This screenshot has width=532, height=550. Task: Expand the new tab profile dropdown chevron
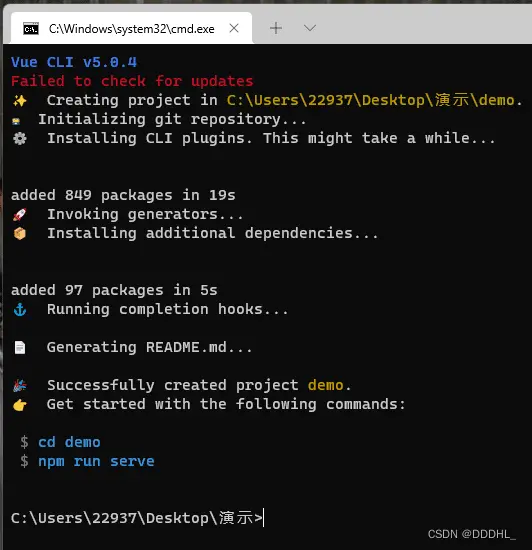pyautogui.click(x=310, y=28)
